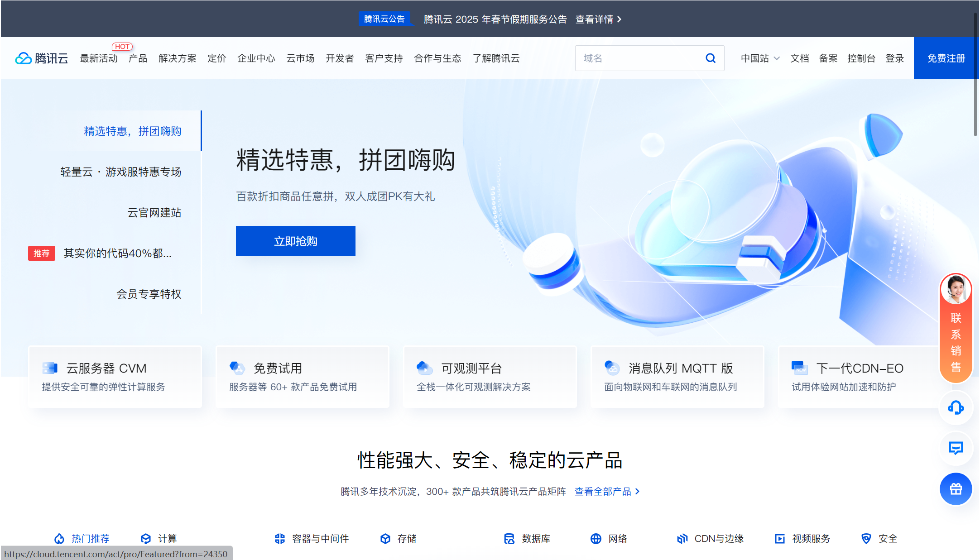Select the 数据库 database category icon
The height and width of the screenshot is (560, 980).
click(509, 538)
